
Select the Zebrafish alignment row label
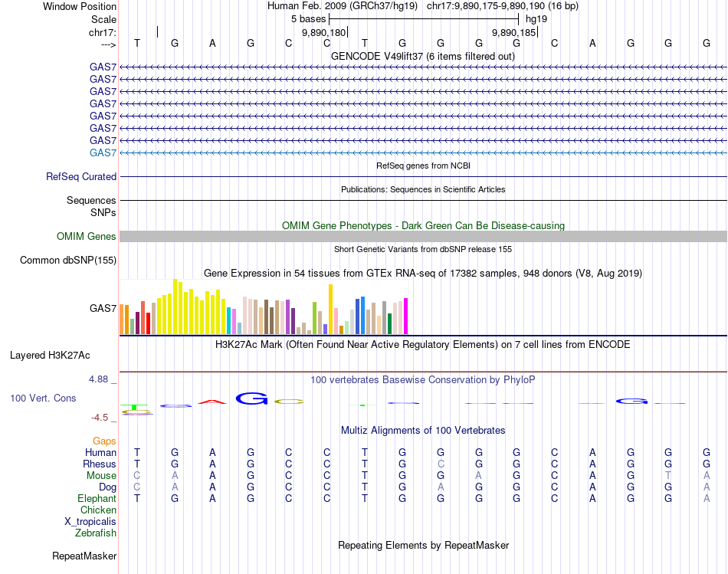pyautogui.click(x=96, y=533)
